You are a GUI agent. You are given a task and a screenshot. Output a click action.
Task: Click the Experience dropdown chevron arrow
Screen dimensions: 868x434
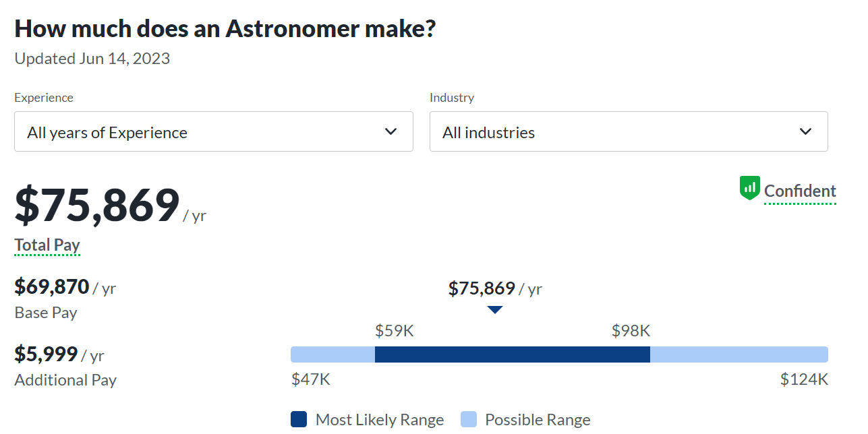click(x=390, y=131)
